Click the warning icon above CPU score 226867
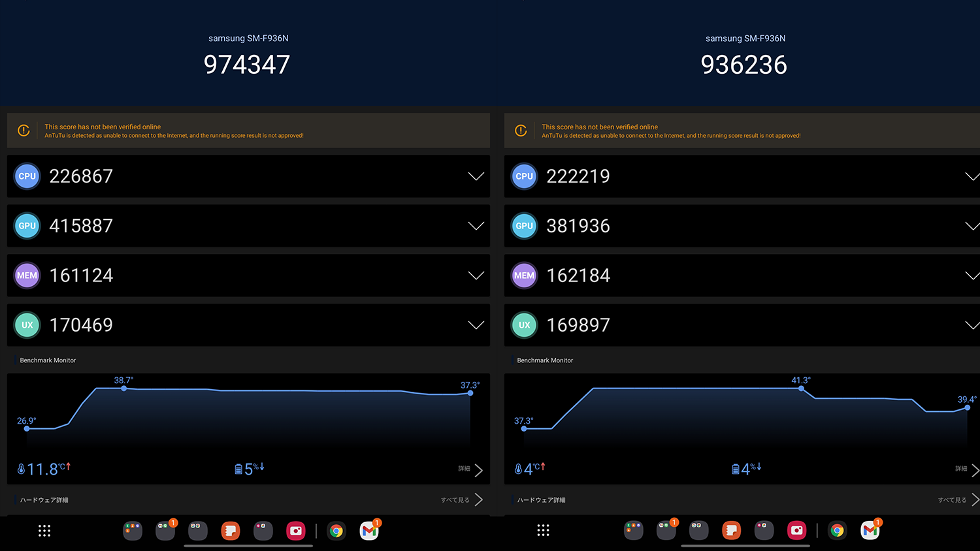The image size is (980, 551). pyautogui.click(x=24, y=131)
